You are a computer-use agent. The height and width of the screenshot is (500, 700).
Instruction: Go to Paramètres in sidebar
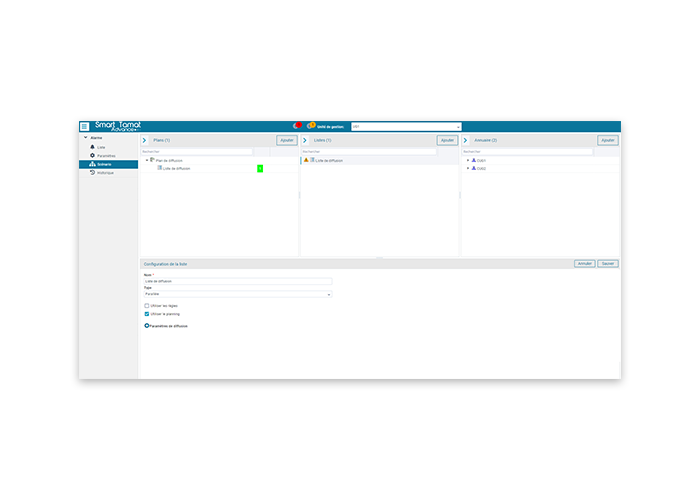(108, 156)
